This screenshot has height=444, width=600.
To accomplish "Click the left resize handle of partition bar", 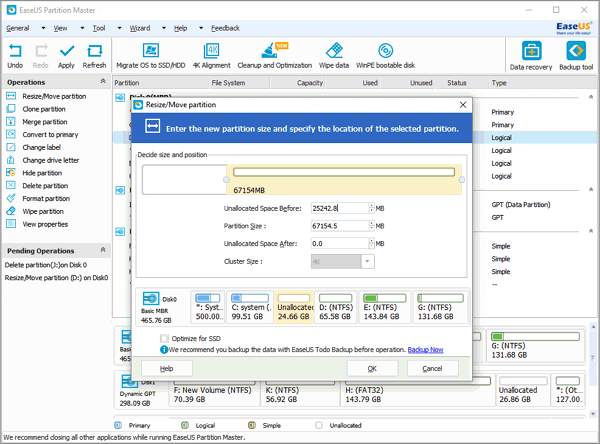I will click(x=226, y=180).
